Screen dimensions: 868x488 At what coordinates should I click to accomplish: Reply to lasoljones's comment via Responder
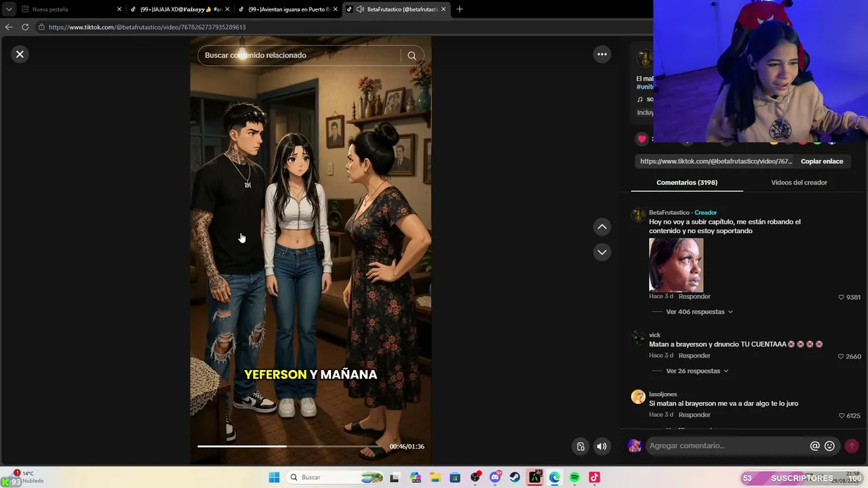pos(694,415)
